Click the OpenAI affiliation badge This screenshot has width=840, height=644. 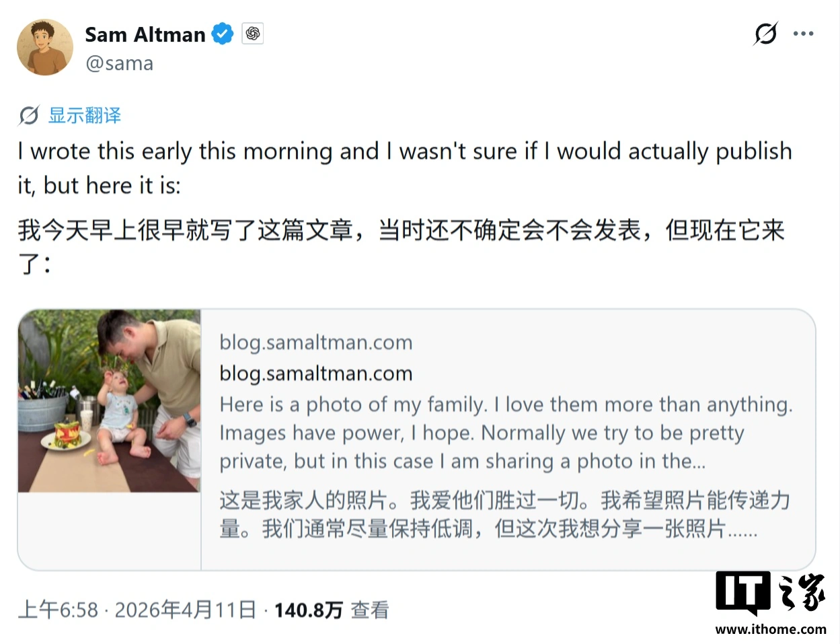click(253, 34)
